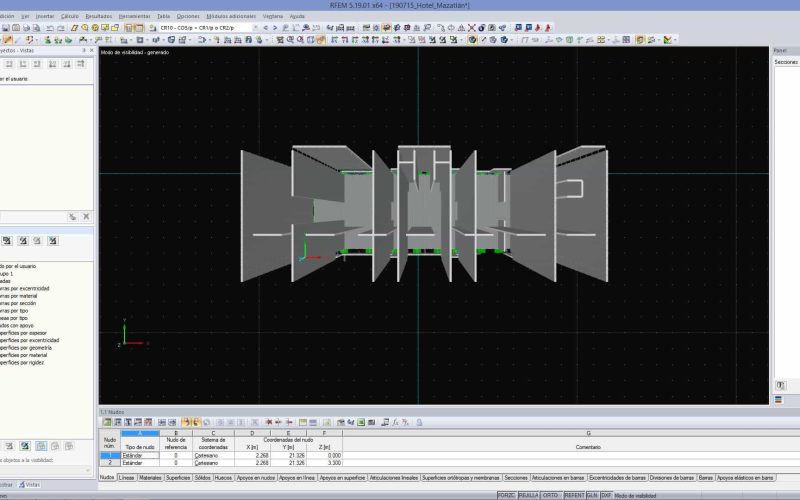Click the Redo arrow in the toolbar
The height and width of the screenshot is (500, 800).
tap(61, 28)
